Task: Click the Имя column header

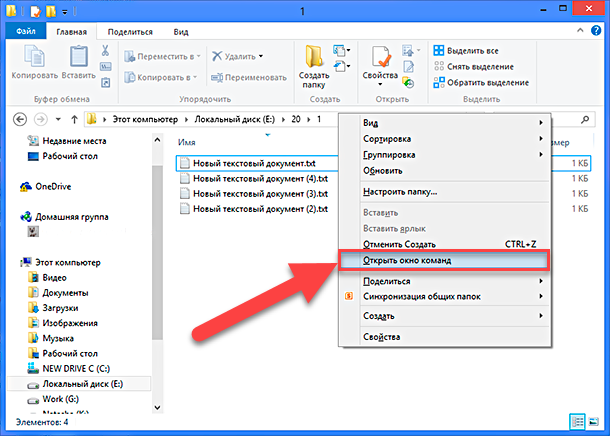Action: pos(187,142)
